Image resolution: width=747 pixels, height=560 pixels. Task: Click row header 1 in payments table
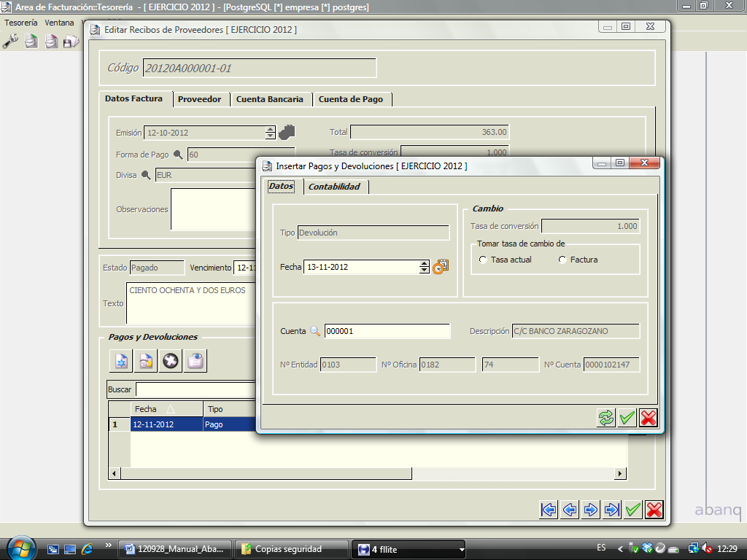tap(120, 424)
